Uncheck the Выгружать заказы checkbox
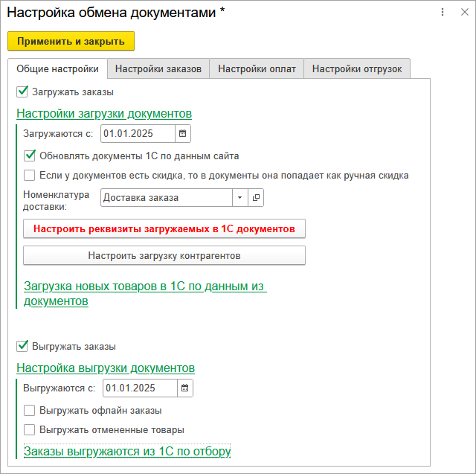The image size is (476, 474). (x=22, y=346)
